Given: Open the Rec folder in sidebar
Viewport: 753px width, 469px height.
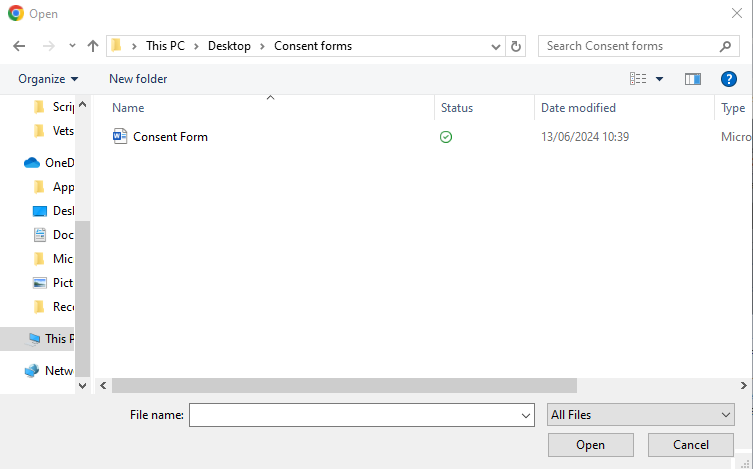Looking at the screenshot, I should 54,307.
